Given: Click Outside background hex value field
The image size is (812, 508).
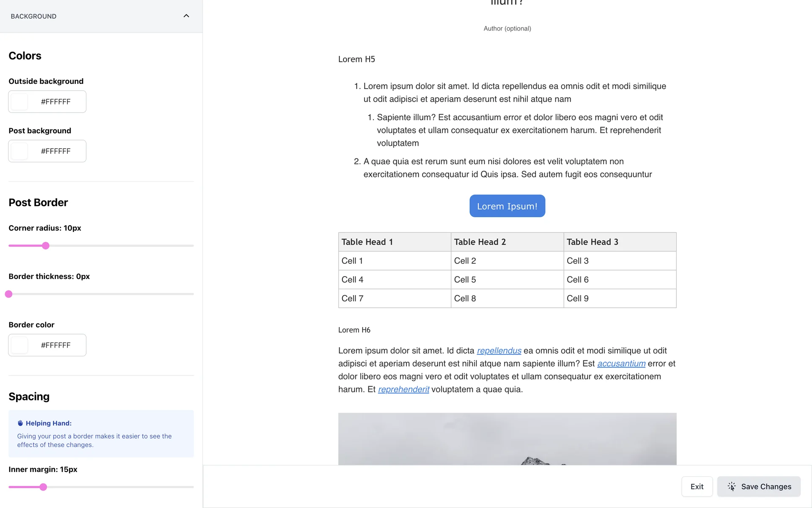Looking at the screenshot, I should pyautogui.click(x=56, y=102).
